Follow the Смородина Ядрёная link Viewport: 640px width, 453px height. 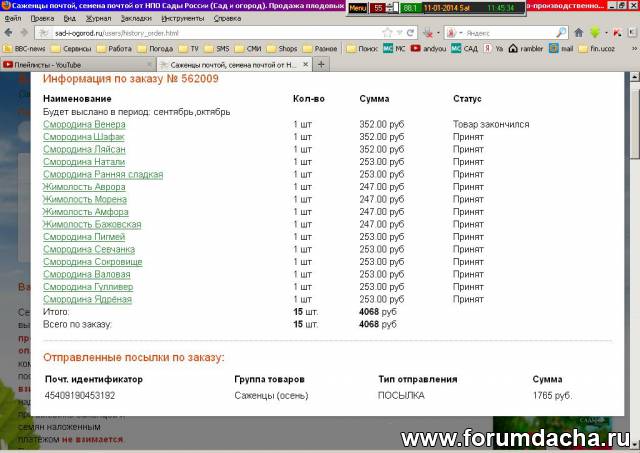(x=87, y=299)
